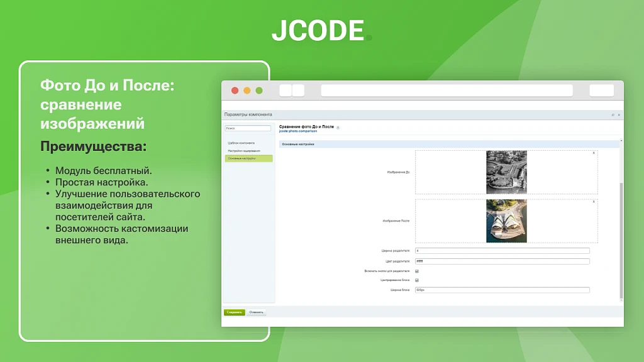Click the dialog's vertical scrollbar
Screen dimensions: 644x362
click(621, 240)
